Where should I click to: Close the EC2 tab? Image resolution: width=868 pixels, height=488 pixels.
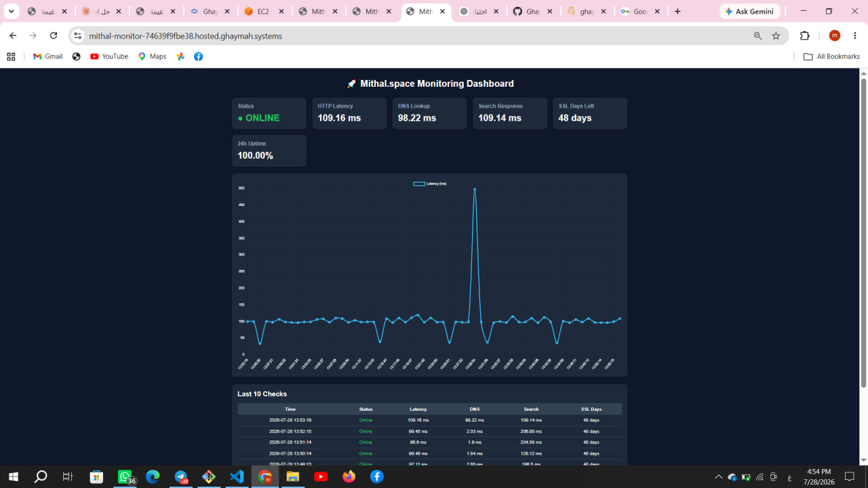(280, 12)
